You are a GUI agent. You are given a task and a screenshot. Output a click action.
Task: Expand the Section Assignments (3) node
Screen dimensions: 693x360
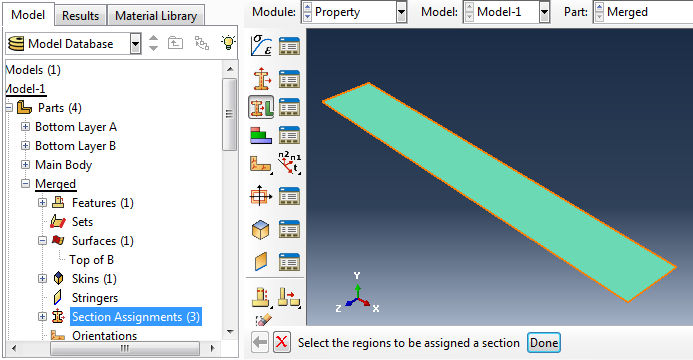pos(42,317)
